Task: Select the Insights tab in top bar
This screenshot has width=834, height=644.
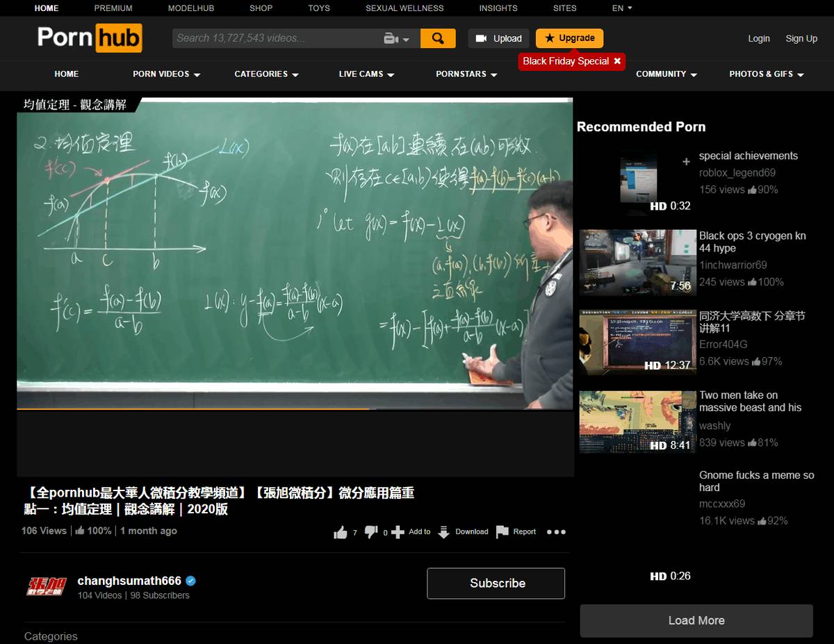Action: tap(498, 8)
